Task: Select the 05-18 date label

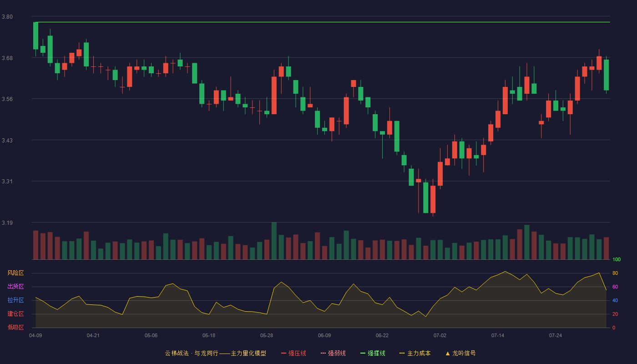Action: coord(209,335)
